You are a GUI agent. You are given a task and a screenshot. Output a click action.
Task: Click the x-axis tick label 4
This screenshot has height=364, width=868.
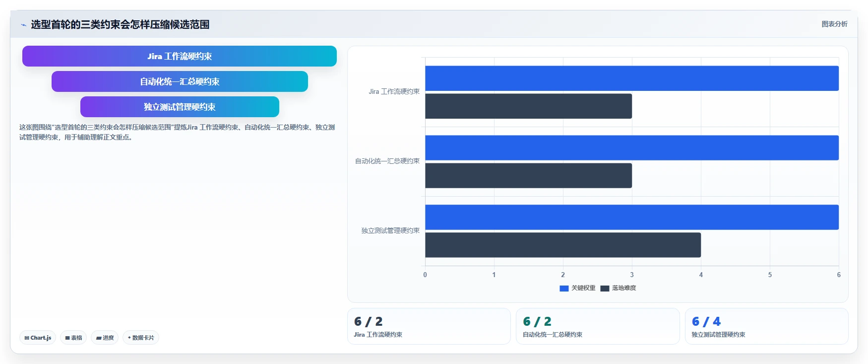point(701,275)
